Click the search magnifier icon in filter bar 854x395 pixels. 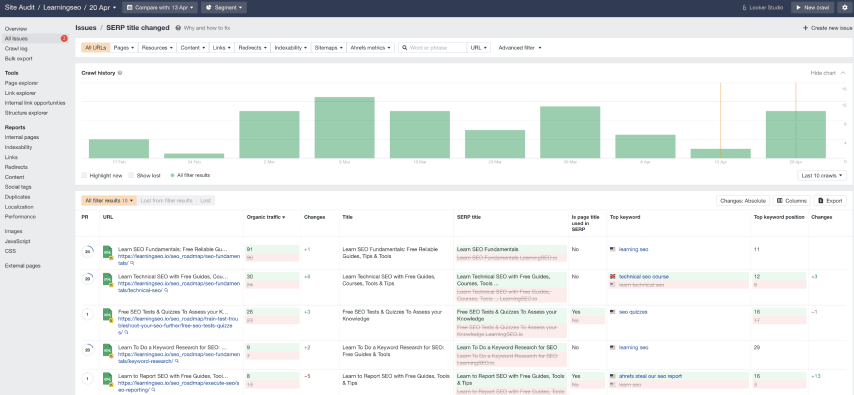point(405,48)
